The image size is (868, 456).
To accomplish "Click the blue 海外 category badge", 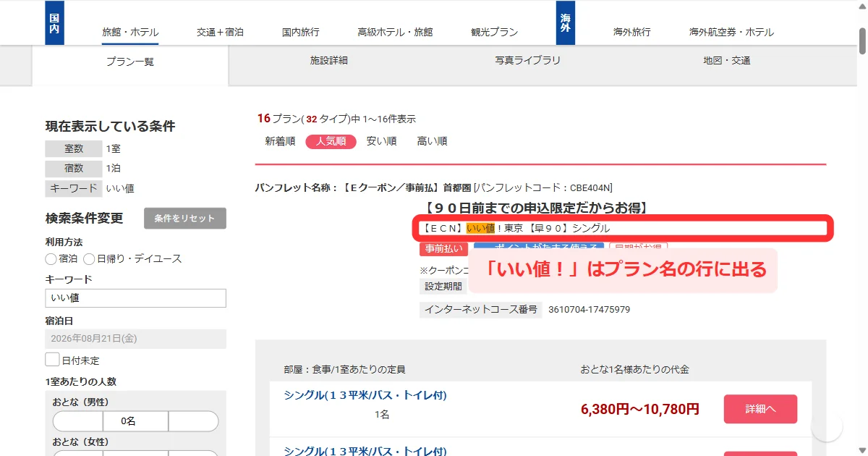I will pos(566,22).
